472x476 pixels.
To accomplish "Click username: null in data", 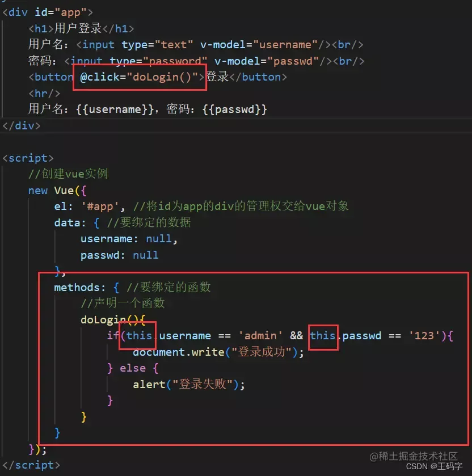I will coord(129,239).
